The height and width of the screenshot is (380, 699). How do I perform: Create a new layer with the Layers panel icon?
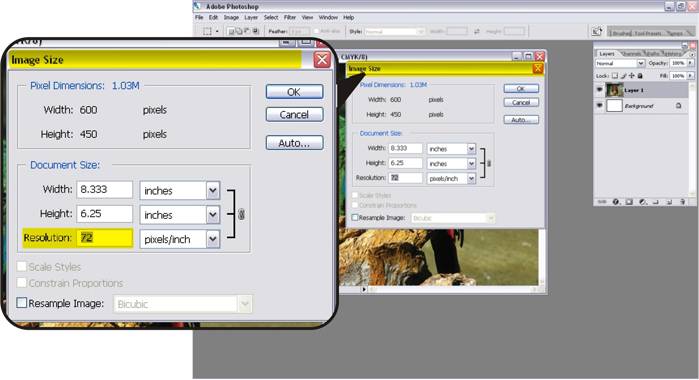click(x=669, y=202)
